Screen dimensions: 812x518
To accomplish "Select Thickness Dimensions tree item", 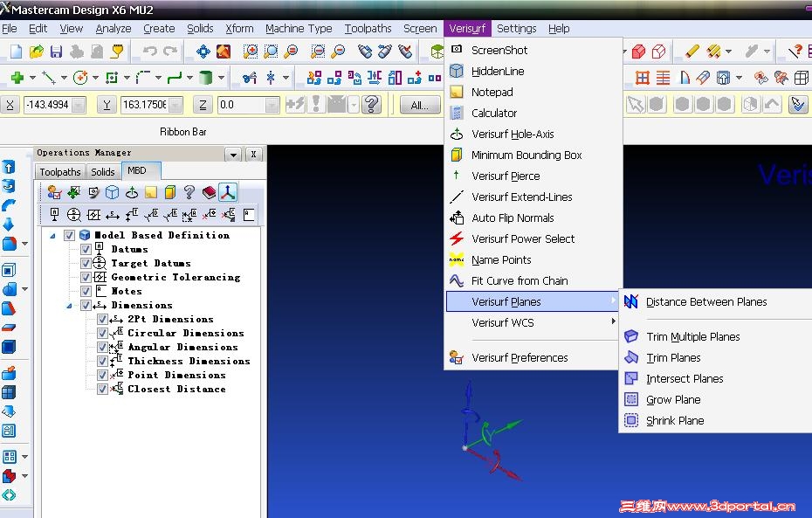I will coord(189,361).
